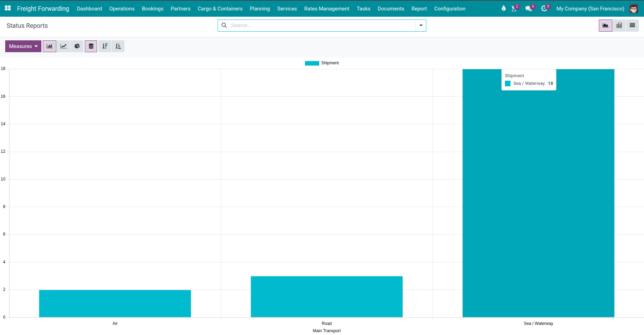Expand the search filter options
The image size is (644, 335).
[x=421, y=25]
